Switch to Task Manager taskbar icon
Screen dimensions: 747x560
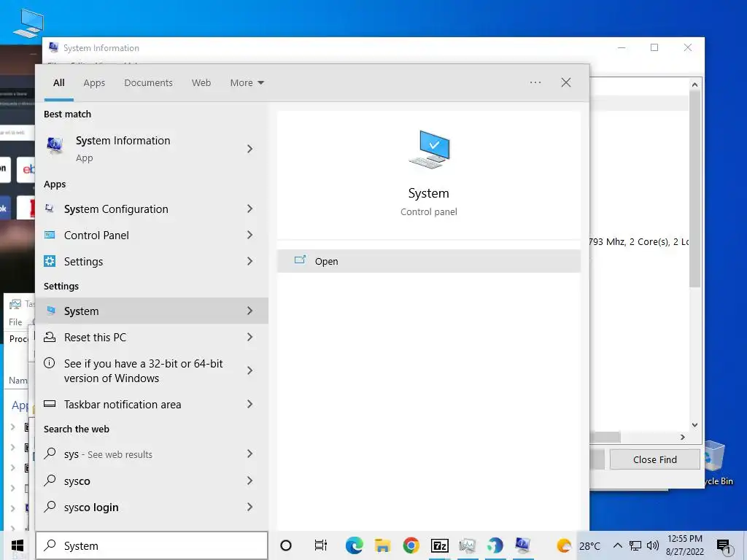click(x=468, y=545)
